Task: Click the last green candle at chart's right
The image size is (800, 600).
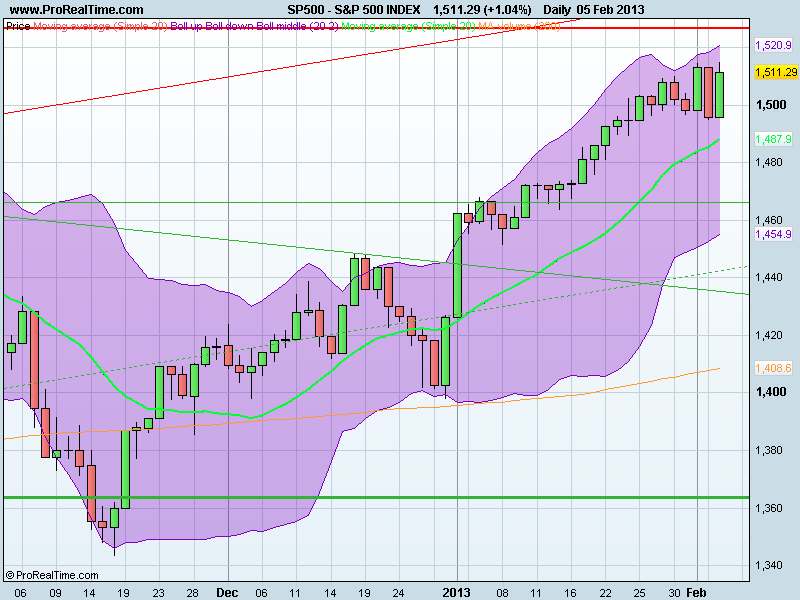Action: click(719, 95)
